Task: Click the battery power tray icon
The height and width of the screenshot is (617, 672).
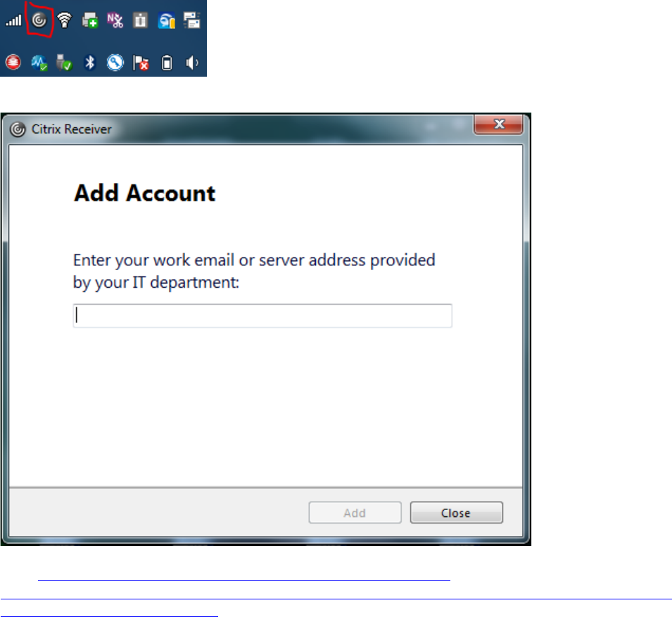Action: click(167, 63)
